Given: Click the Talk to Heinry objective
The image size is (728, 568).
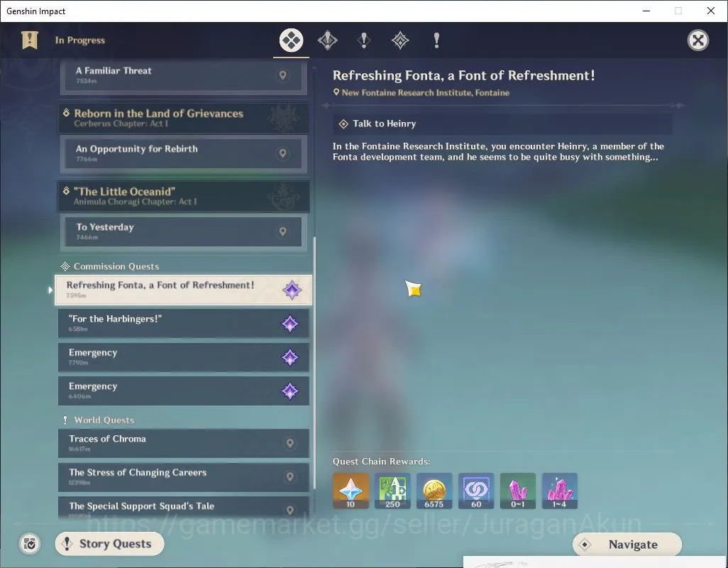Looking at the screenshot, I should pos(502,124).
